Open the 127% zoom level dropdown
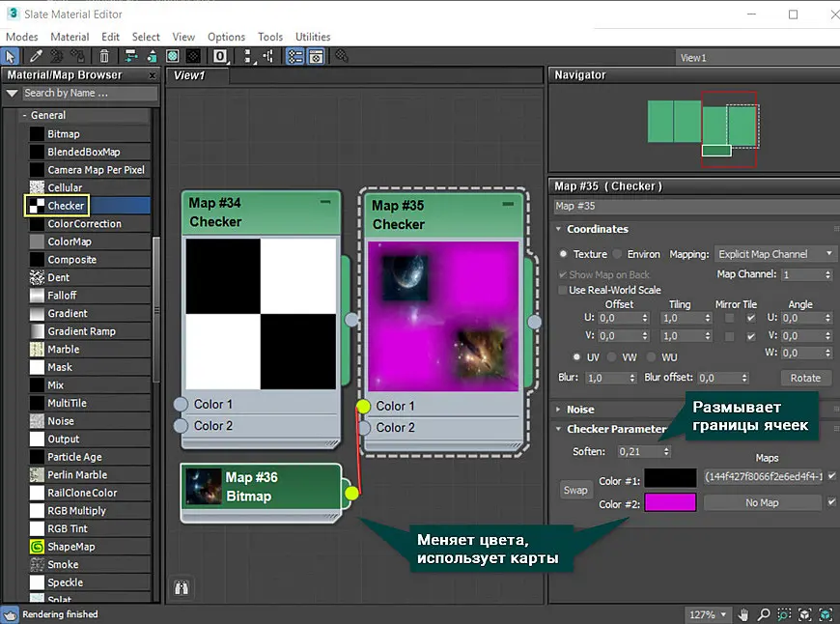The height and width of the screenshot is (624, 840). point(707,614)
